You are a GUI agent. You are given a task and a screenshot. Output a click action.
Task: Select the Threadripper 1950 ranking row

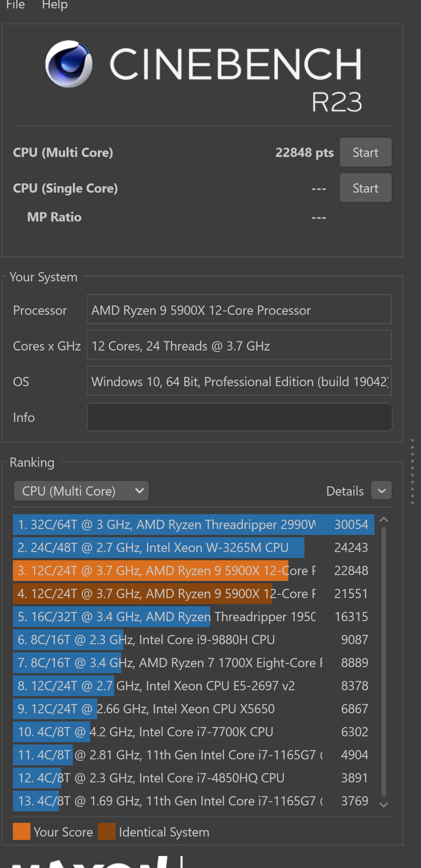(193, 616)
